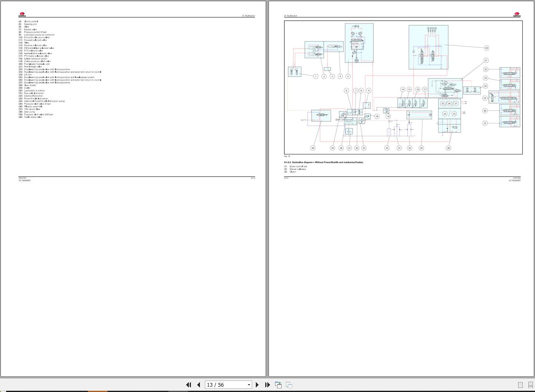Viewport: 535px width, 392px height.
Task: Click 'PTO brake solenoid valve' entry
Action: pyautogui.click(x=36, y=56)
